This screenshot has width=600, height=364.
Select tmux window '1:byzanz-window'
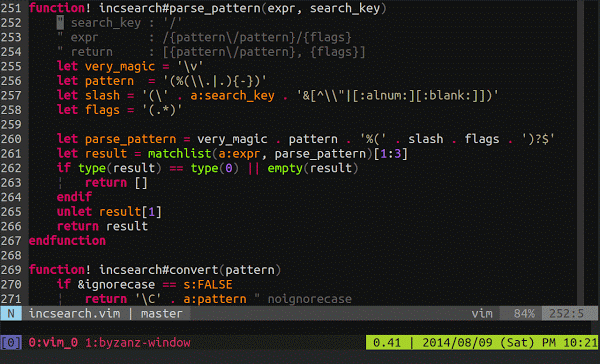(137, 343)
